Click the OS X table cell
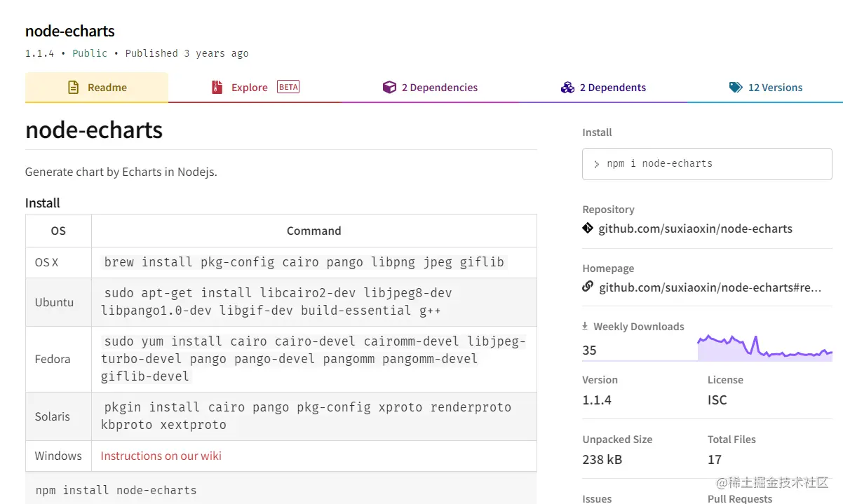This screenshot has width=843, height=504. (58, 262)
